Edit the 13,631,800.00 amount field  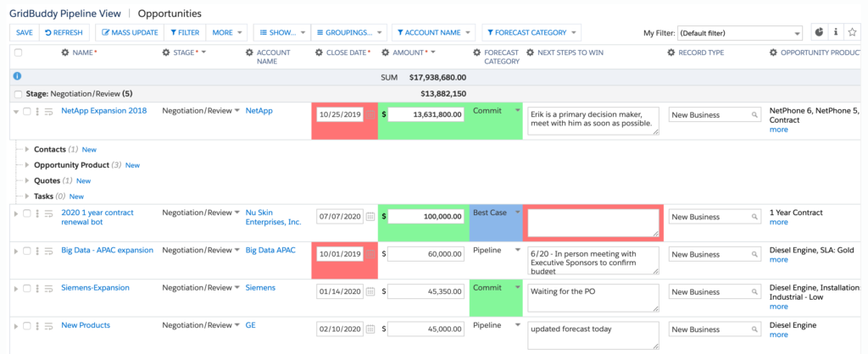[x=426, y=114]
